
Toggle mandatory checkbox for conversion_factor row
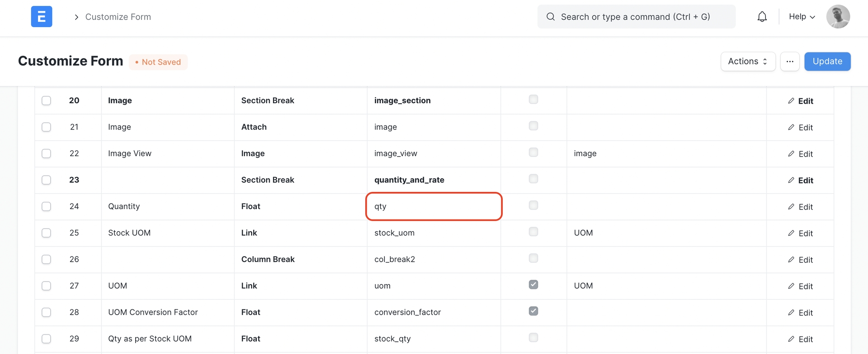coord(533,311)
